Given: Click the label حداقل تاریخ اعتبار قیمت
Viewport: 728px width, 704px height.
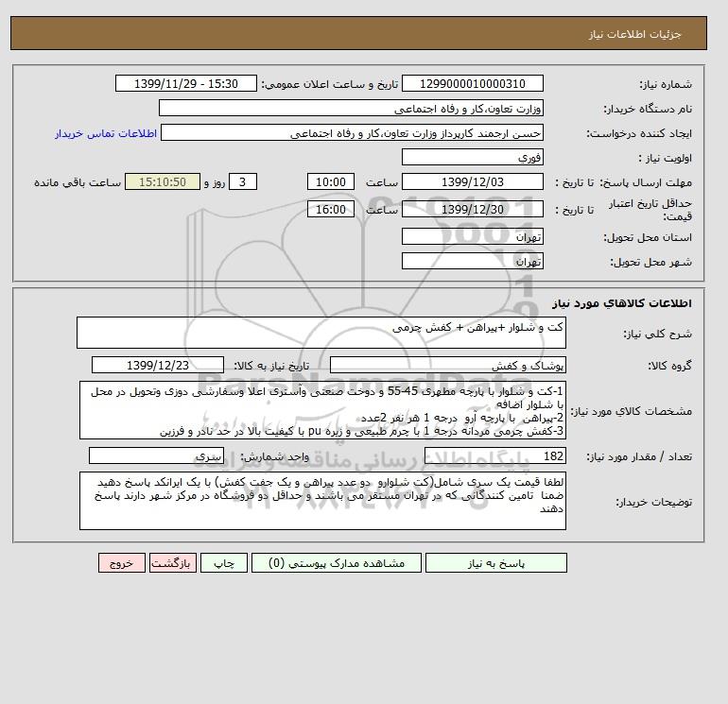Looking at the screenshot, I should pos(650,210).
